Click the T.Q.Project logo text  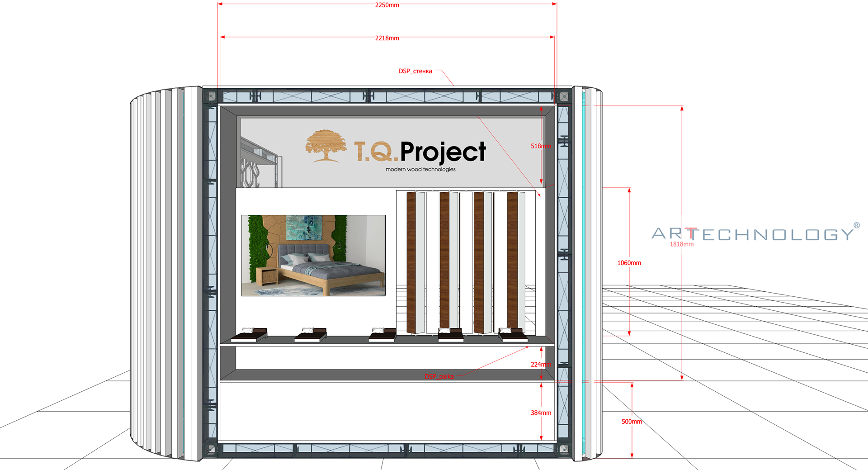tap(420, 152)
